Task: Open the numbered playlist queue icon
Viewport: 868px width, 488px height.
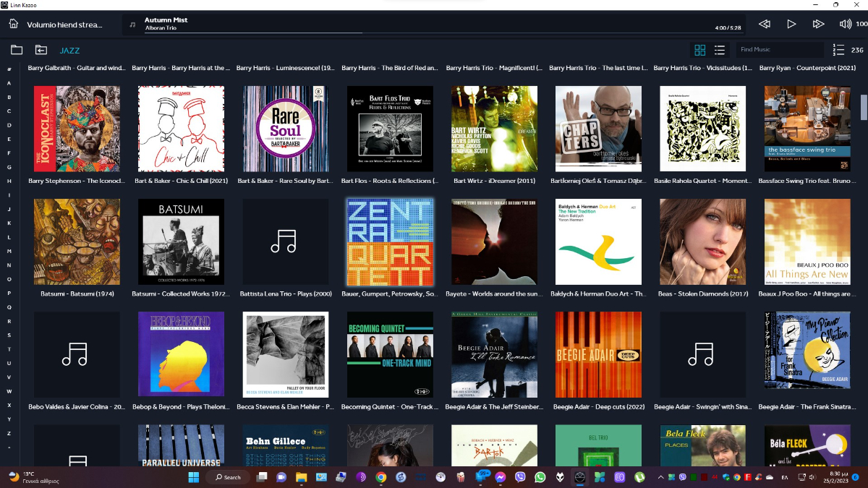Action: (838, 50)
